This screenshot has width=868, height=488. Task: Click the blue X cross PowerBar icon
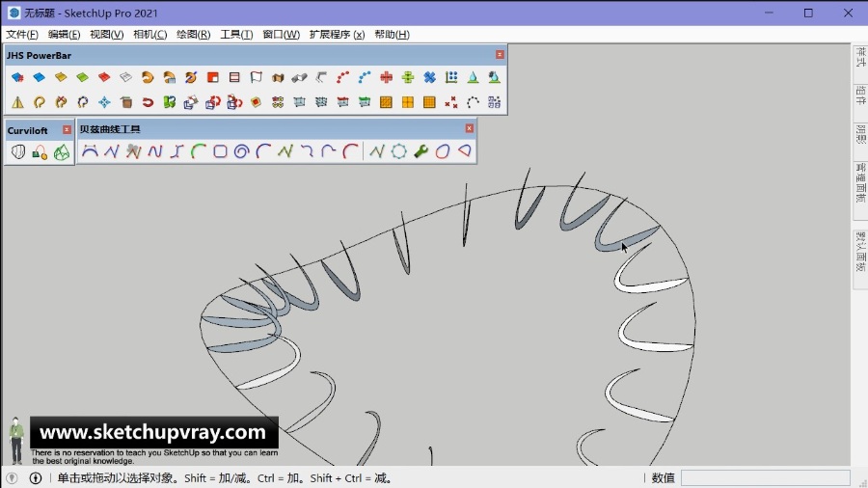tap(429, 77)
